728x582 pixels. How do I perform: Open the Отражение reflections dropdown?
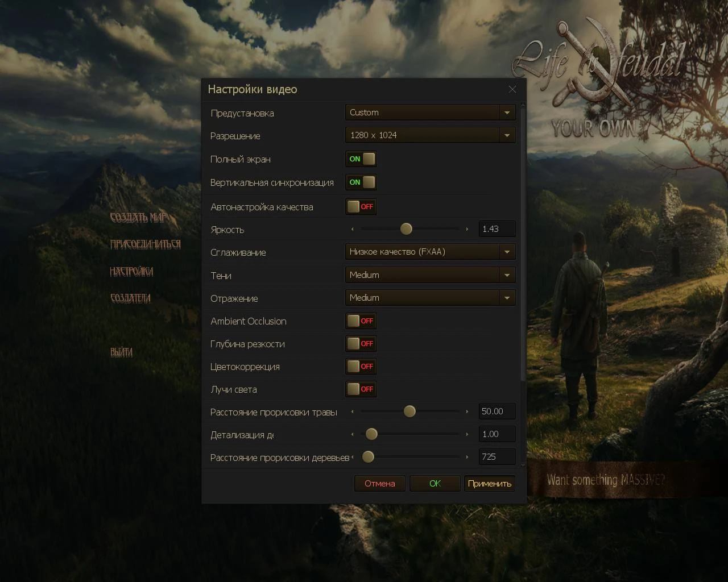pyautogui.click(x=506, y=297)
